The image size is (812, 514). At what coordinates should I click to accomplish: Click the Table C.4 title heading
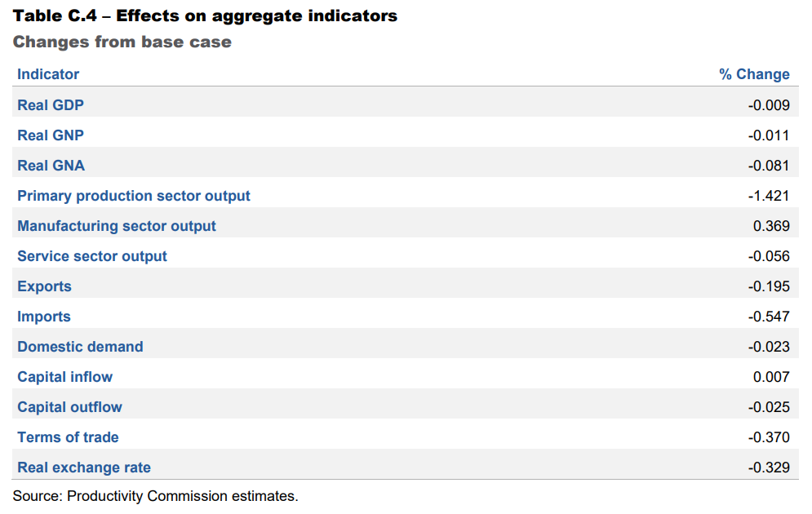click(x=205, y=16)
